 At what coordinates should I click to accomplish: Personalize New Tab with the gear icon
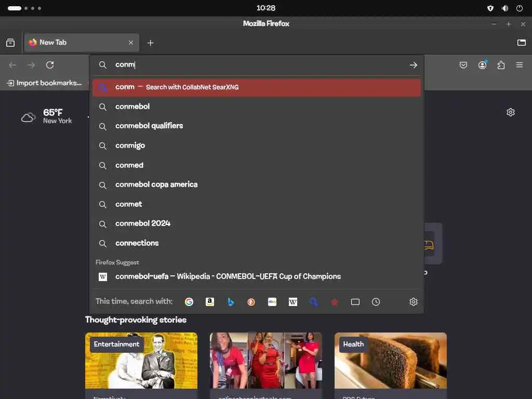click(x=511, y=112)
